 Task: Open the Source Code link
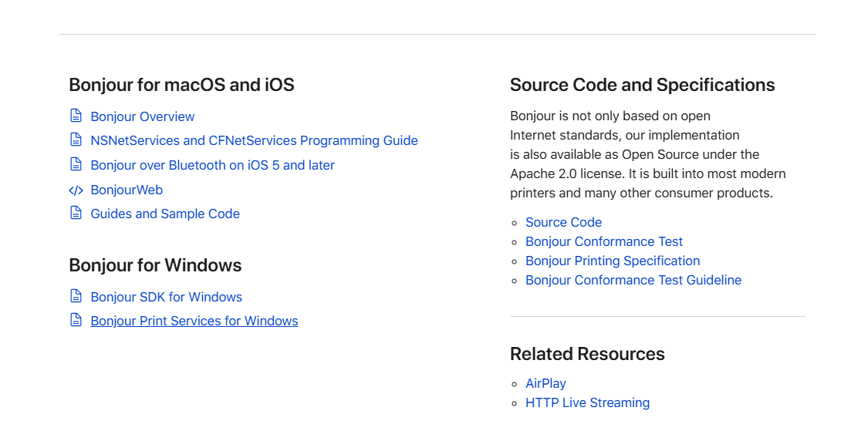point(563,222)
